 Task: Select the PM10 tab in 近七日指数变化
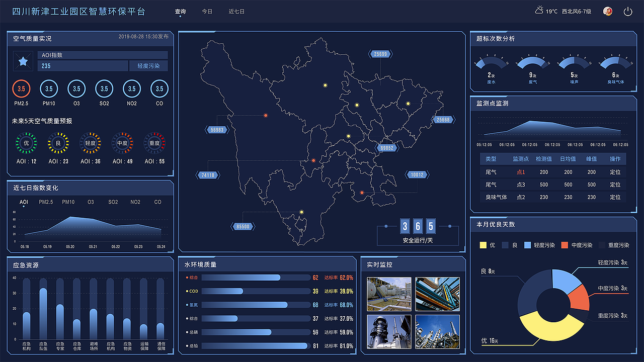pos(68,202)
